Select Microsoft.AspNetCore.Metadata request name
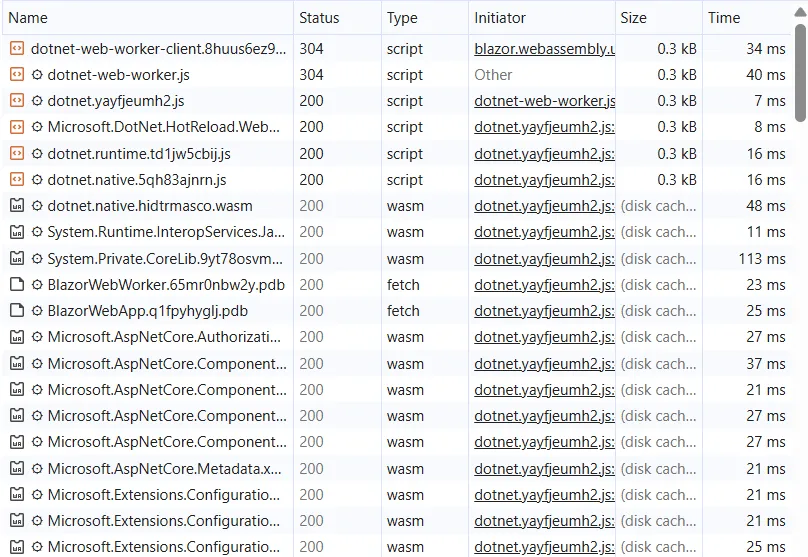The height and width of the screenshot is (557, 808). 164,468
